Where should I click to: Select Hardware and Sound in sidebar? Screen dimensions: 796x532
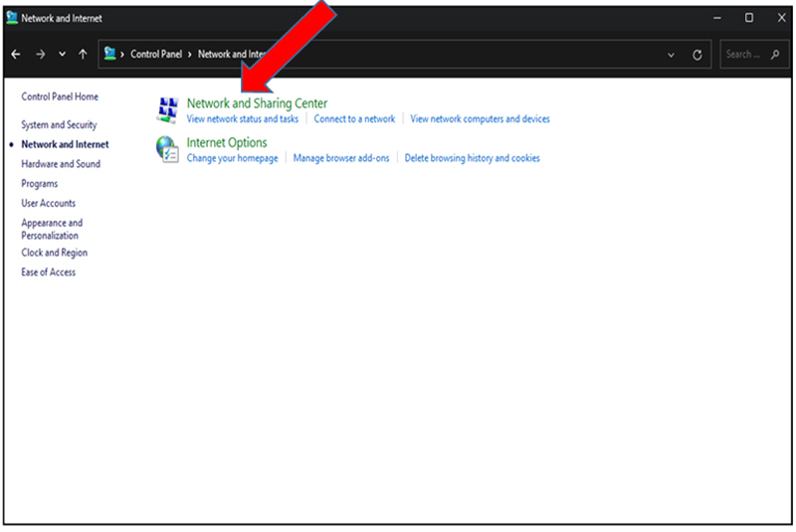[x=61, y=164]
